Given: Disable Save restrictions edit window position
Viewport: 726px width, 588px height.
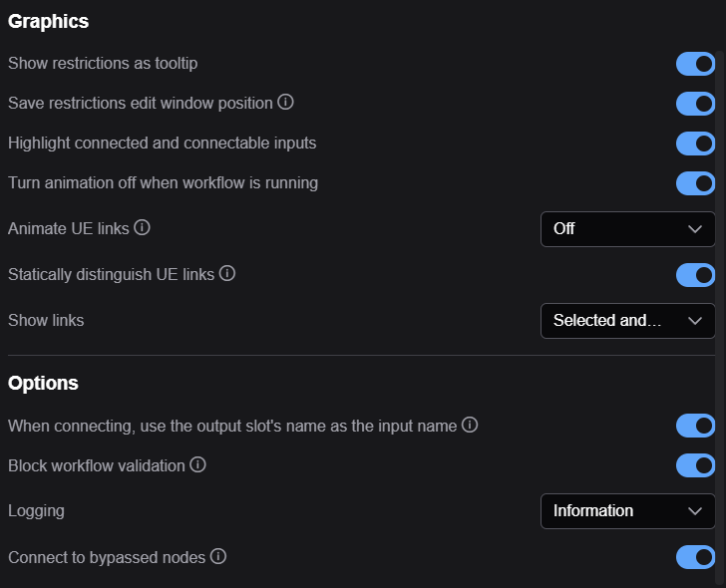Looking at the screenshot, I should [695, 104].
